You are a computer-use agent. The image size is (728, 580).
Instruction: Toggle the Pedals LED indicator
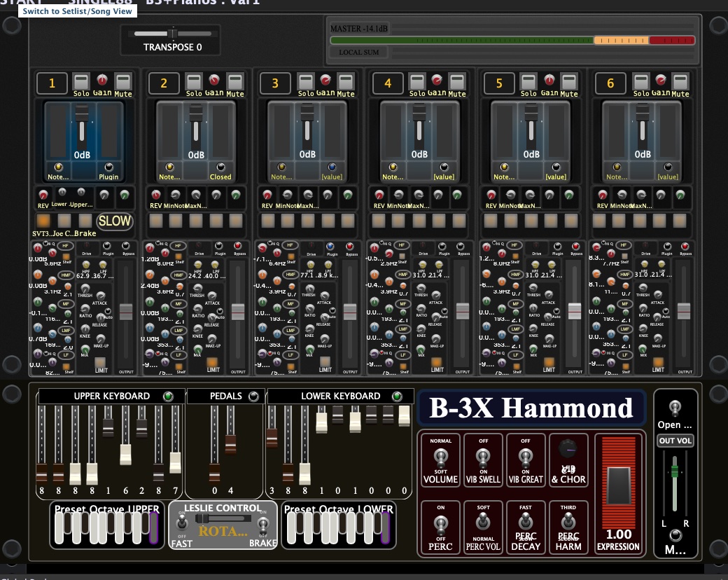(253, 396)
